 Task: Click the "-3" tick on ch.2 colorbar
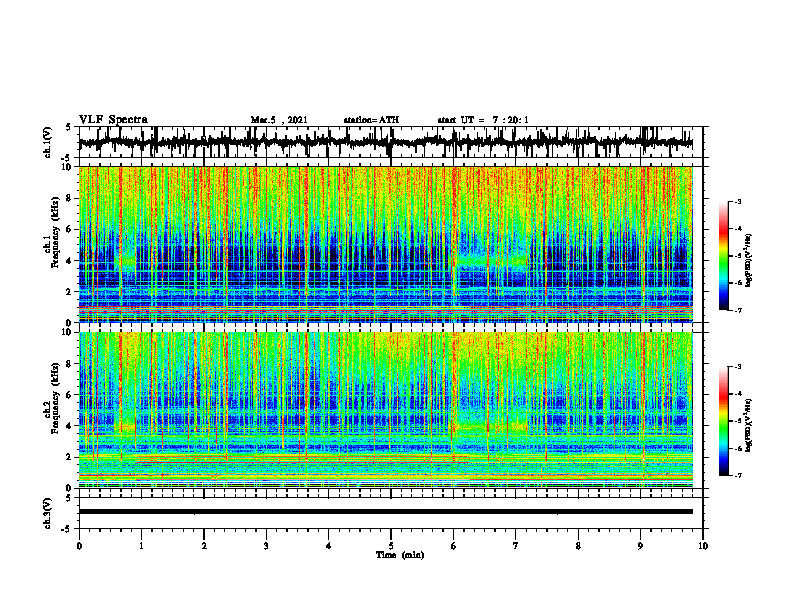pyautogui.click(x=738, y=367)
